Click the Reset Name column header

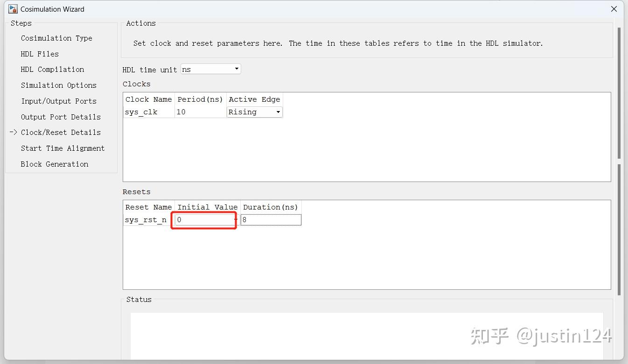(x=149, y=207)
